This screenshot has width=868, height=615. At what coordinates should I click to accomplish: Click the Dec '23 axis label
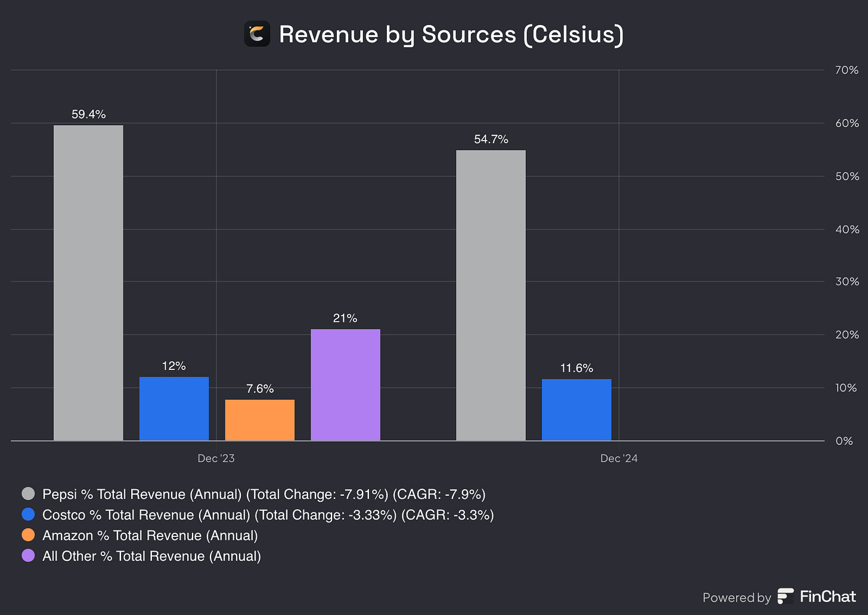click(216, 458)
